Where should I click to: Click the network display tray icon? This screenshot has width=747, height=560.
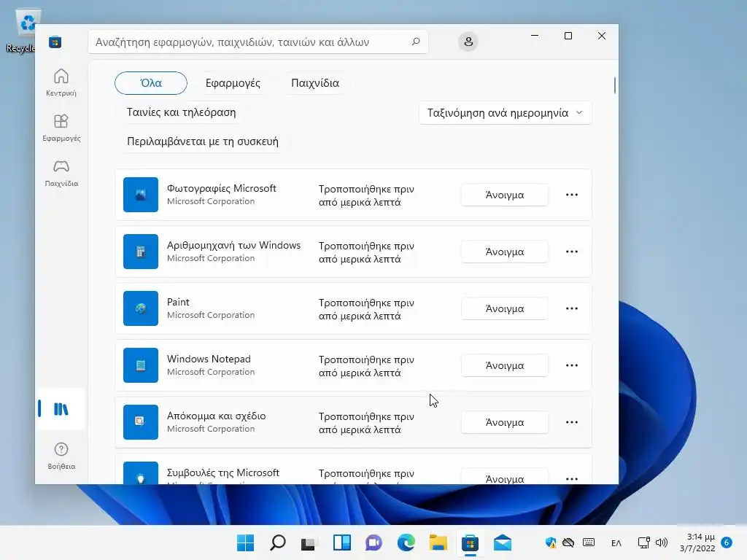point(643,542)
